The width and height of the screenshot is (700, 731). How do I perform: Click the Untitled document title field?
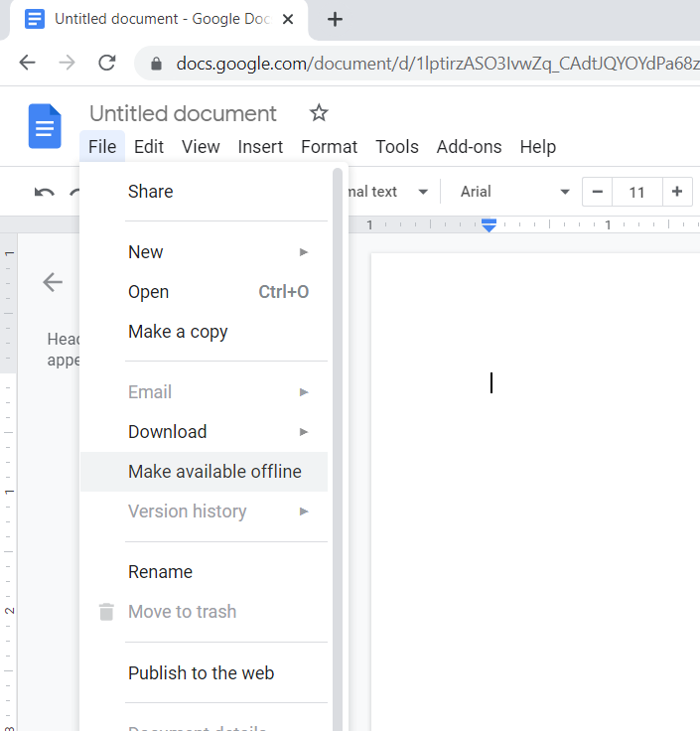pyautogui.click(x=183, y=113)
